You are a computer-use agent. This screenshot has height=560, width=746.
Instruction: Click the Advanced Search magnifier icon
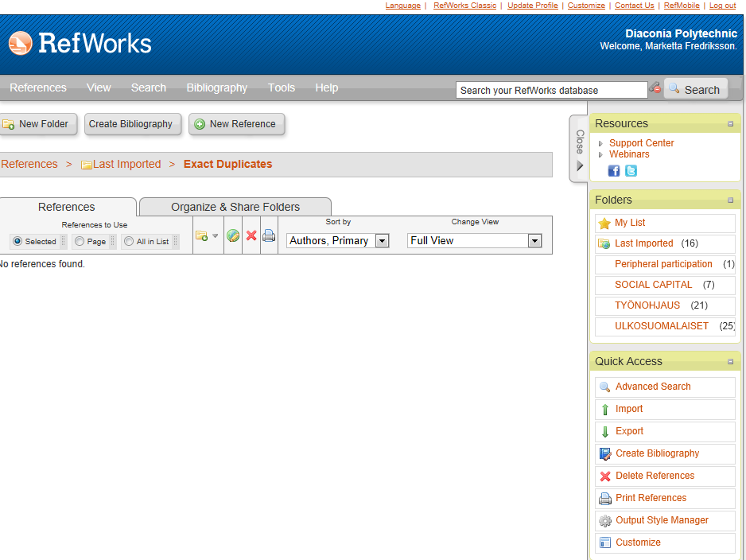point(604,387)
